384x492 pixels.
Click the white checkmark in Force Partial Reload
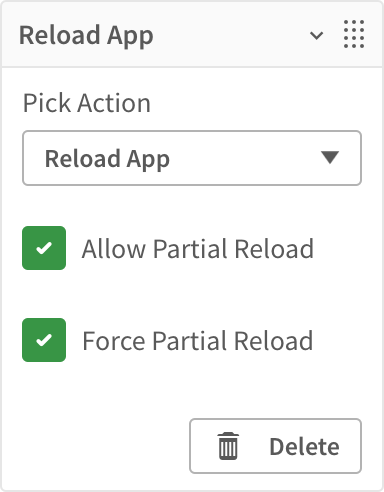(x=44, y=340)
